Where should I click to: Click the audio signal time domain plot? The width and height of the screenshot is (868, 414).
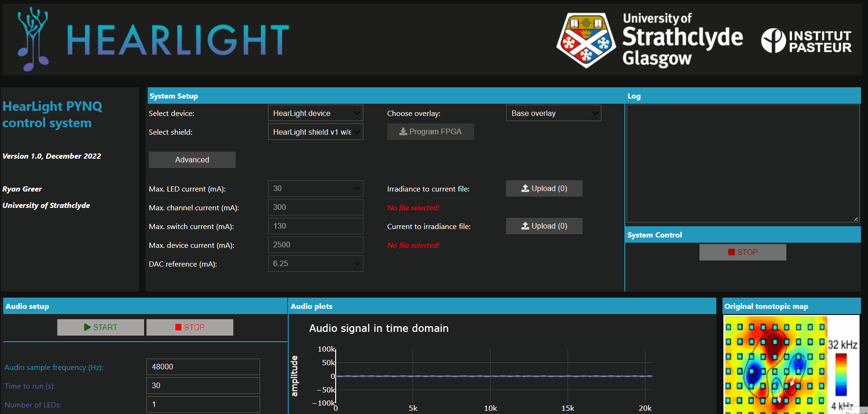[x=494, y=376]
